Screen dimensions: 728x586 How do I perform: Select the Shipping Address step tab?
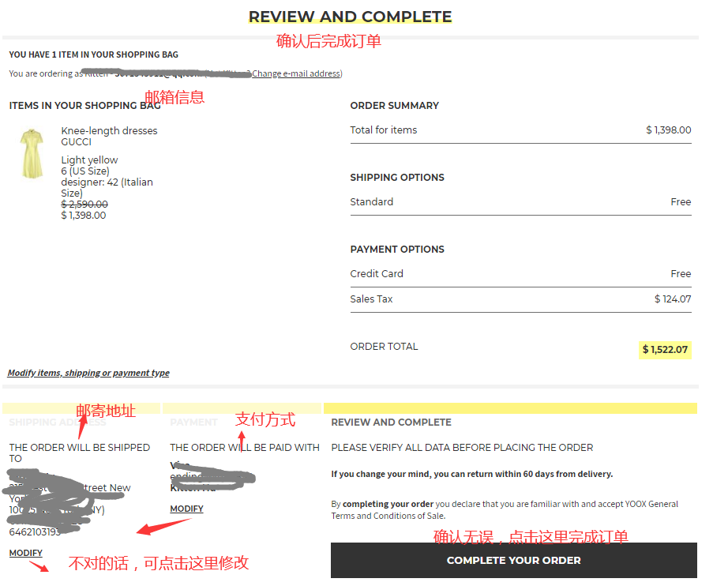pyautogui.click(x=81, y=416)
